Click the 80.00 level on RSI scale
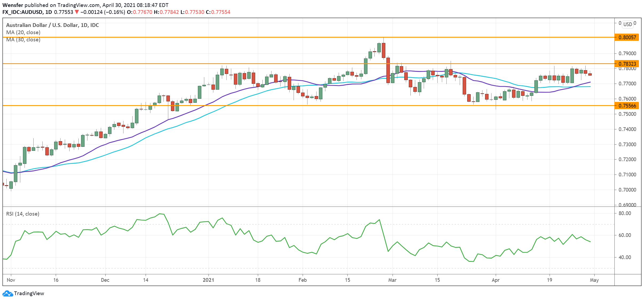The height and width of the screenshot is (301, 644). click(x=625, y=213)
